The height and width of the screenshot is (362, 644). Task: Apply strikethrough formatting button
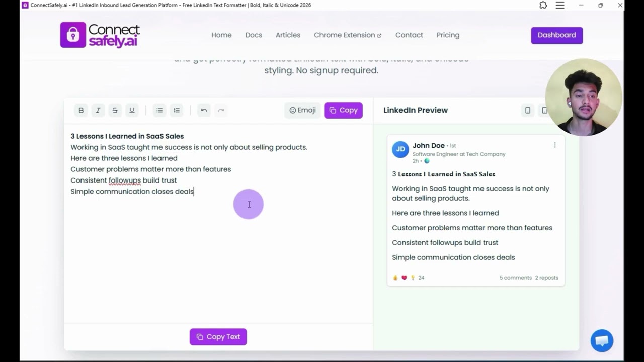click(115, 110)
